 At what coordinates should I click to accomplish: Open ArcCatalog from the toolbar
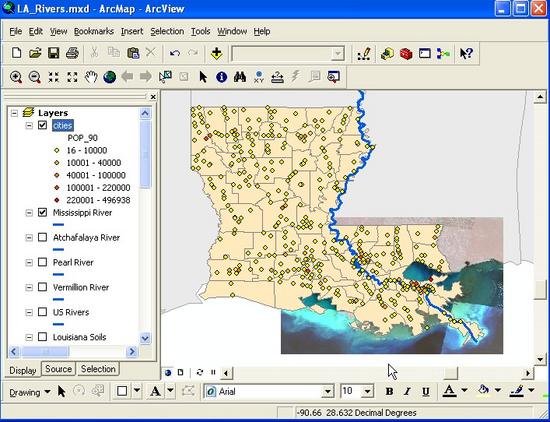(x=387, y=54)
